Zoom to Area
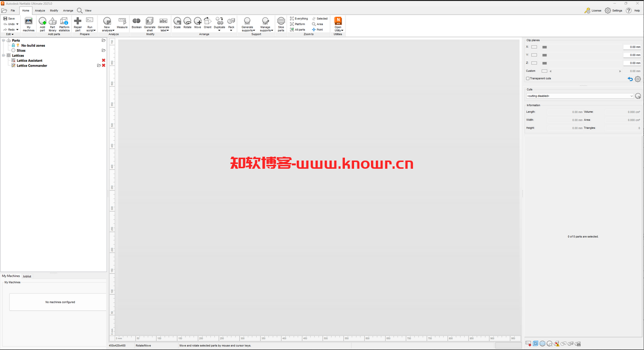644x350 pixels. pyautogui.click(x=317, y=24)
